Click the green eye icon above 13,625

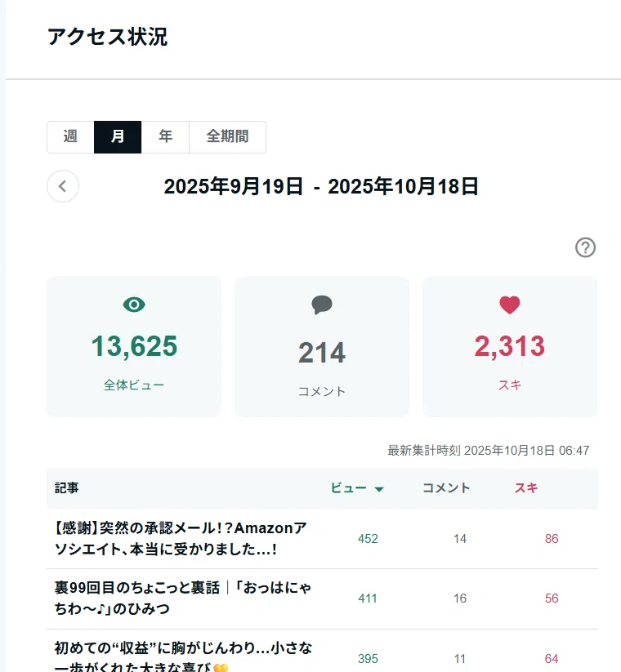(134, 305)
